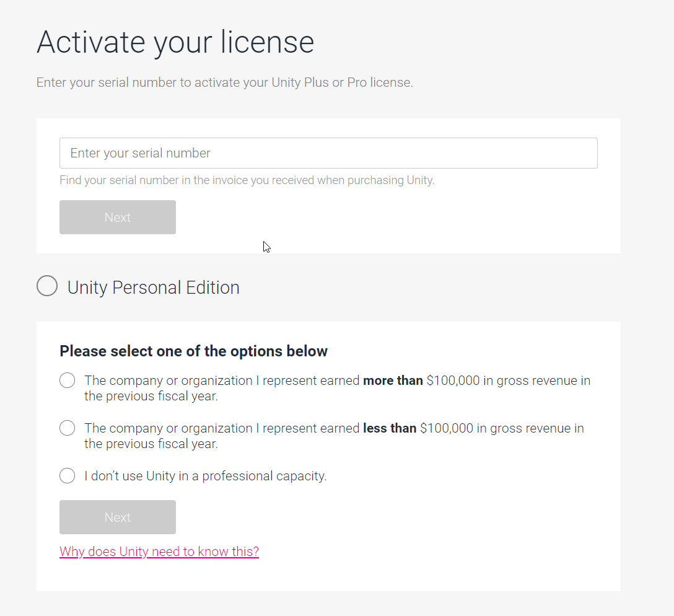Select the Unity Personal Edition radio button
The width and height of the screenshot is (674, 616).
[x=46, y=286]
